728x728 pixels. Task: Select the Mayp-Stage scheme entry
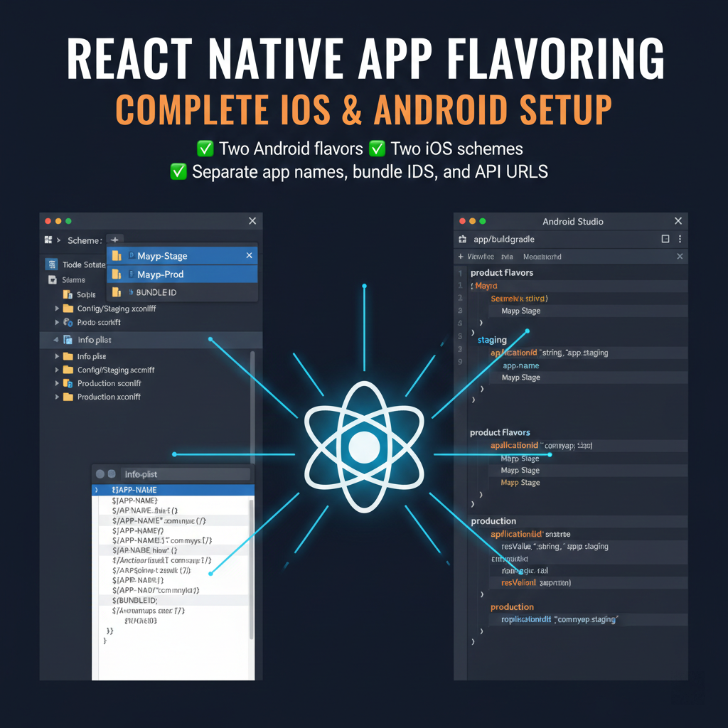point(182,256)
